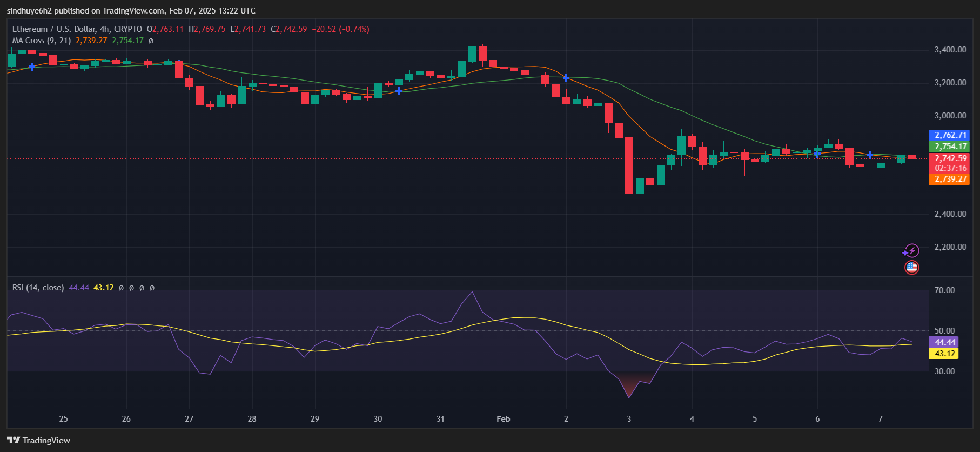Click the blue 2,762.71 price label
Screen dimensions: 980x452
pos(950,135)
